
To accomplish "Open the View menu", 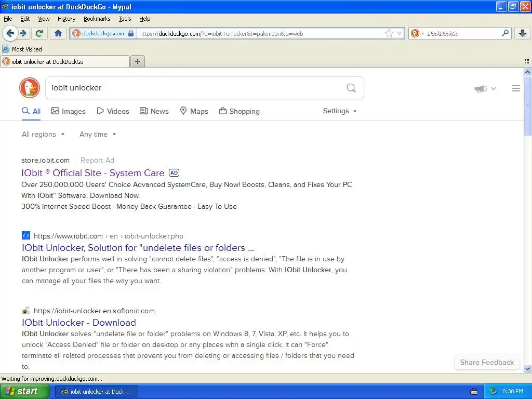I will (x=44, y=19).
